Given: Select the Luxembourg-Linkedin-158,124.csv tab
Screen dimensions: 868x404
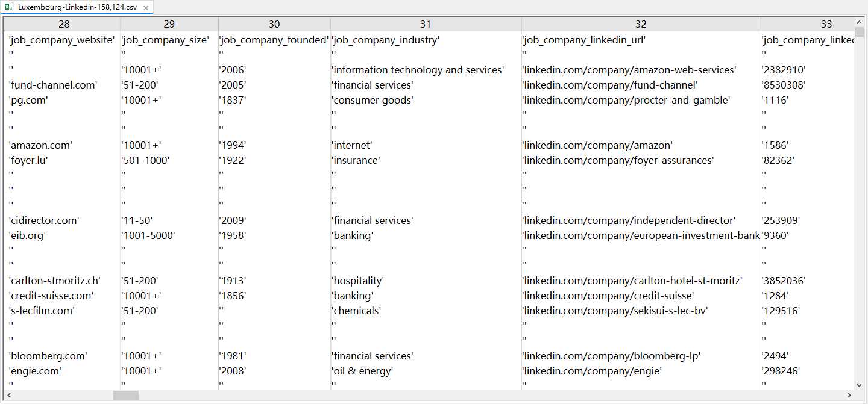Looking at the screenshot, I should click(x=77, y=7).
